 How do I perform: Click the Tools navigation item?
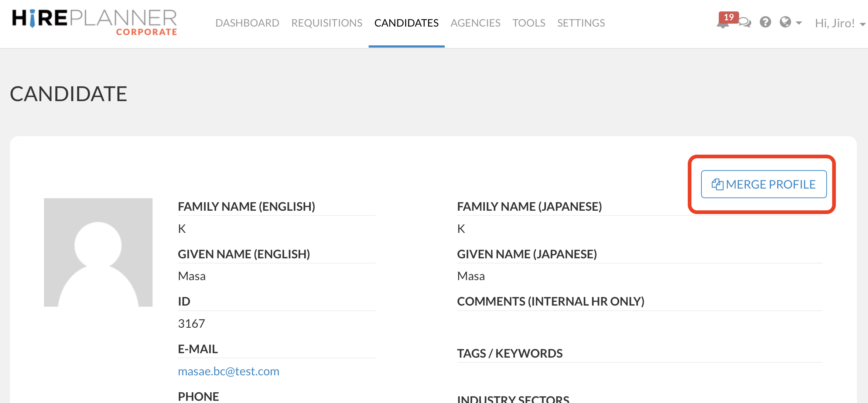coord(529,23)
